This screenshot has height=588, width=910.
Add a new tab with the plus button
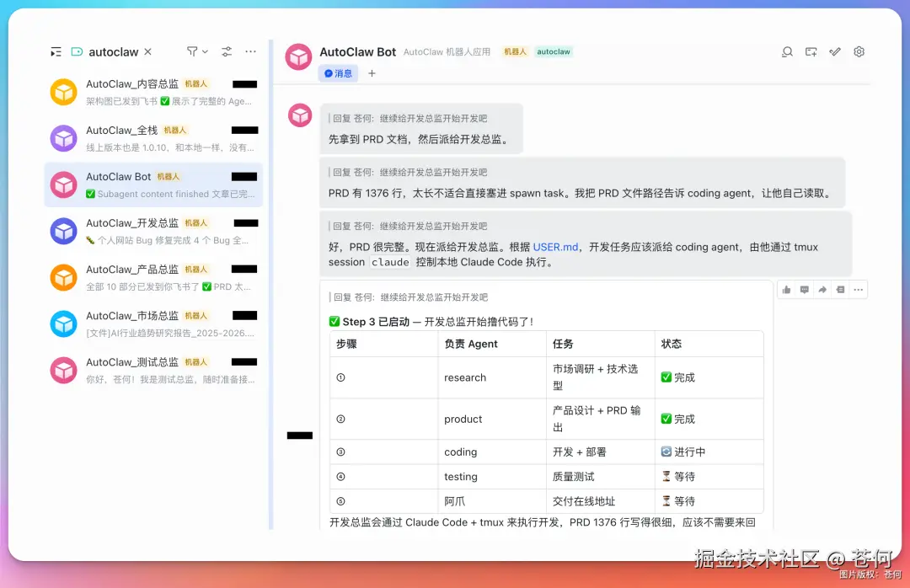[x=372, y=73]
